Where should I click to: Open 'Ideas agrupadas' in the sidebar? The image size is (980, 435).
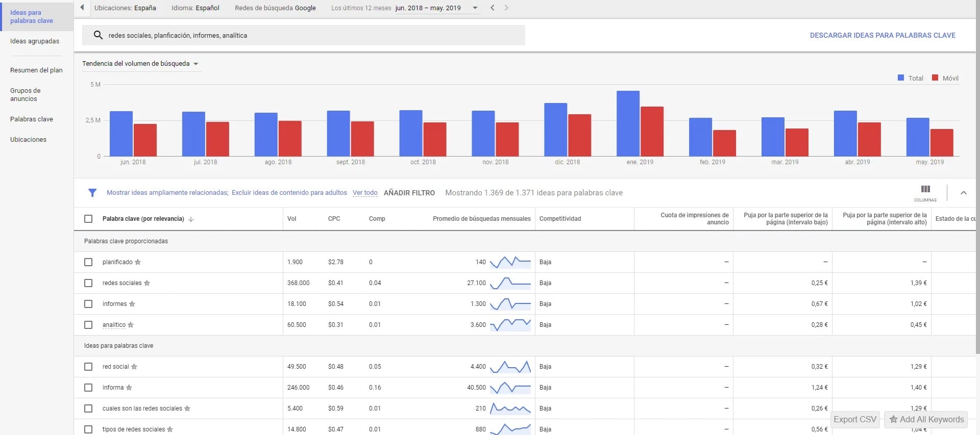pyautogui.click(x=35, y=41)
